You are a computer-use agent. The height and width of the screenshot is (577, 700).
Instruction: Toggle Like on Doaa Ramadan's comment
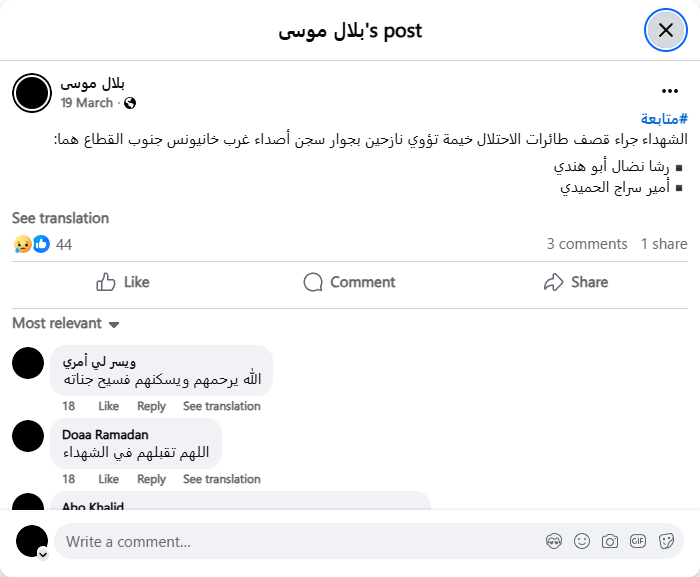[108, 479]
